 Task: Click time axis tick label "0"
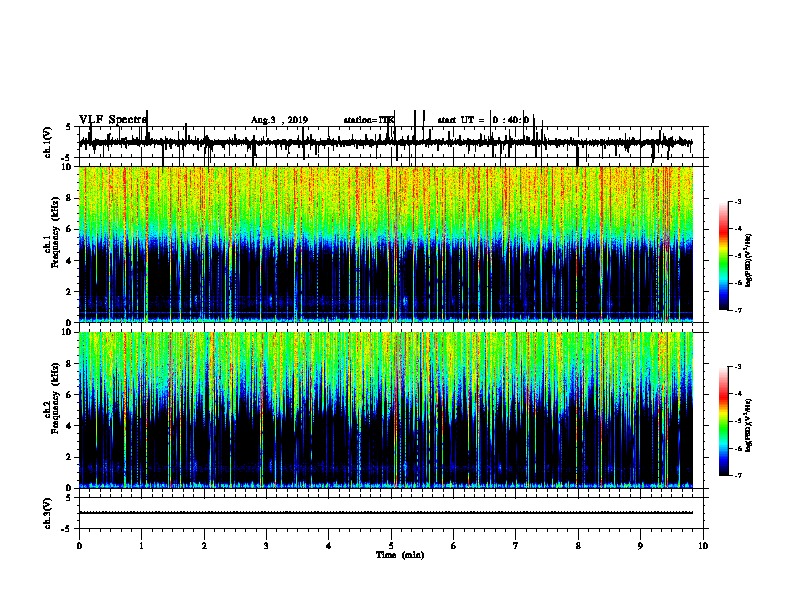pyautogui.click(x=79, y=546)
